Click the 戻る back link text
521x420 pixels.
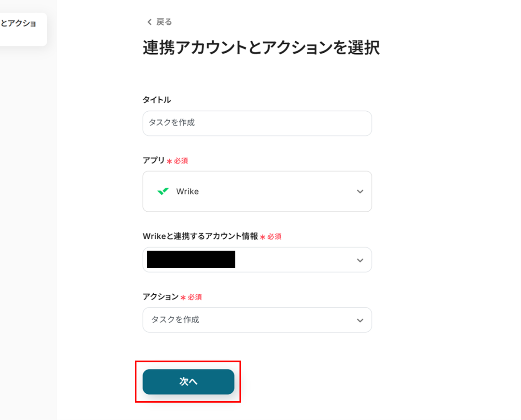(x=164, y=22)
